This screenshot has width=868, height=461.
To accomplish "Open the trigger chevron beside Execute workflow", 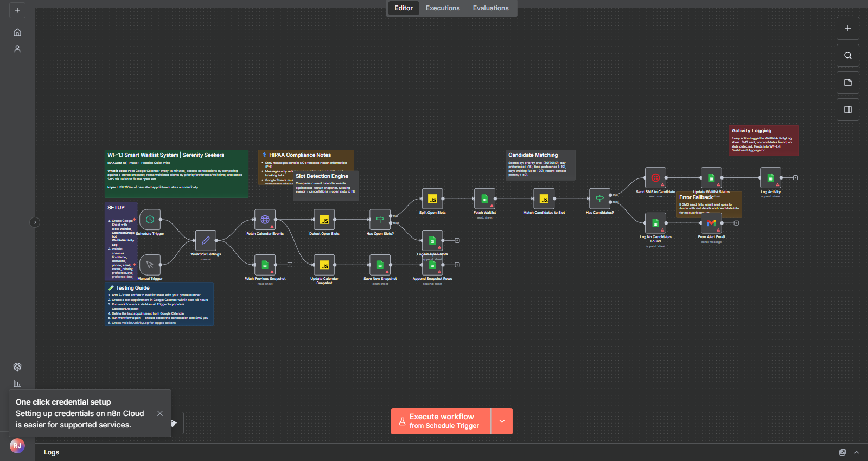I will pos(502,421).
